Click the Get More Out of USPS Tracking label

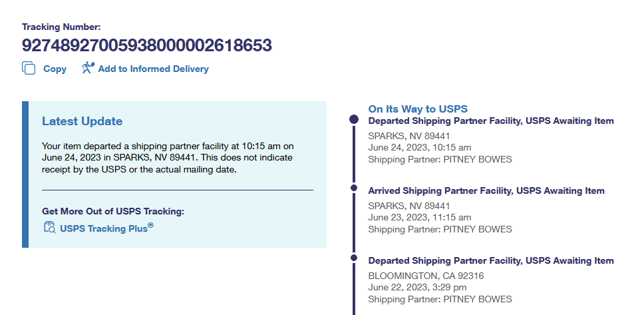[112, 211]
